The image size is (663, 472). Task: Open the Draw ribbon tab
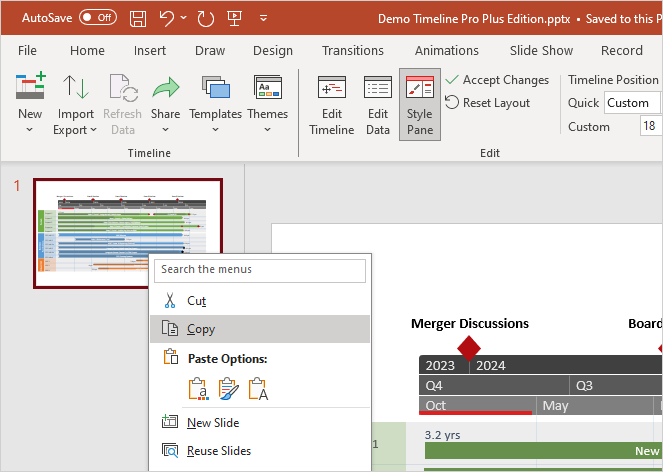[210, 51]
